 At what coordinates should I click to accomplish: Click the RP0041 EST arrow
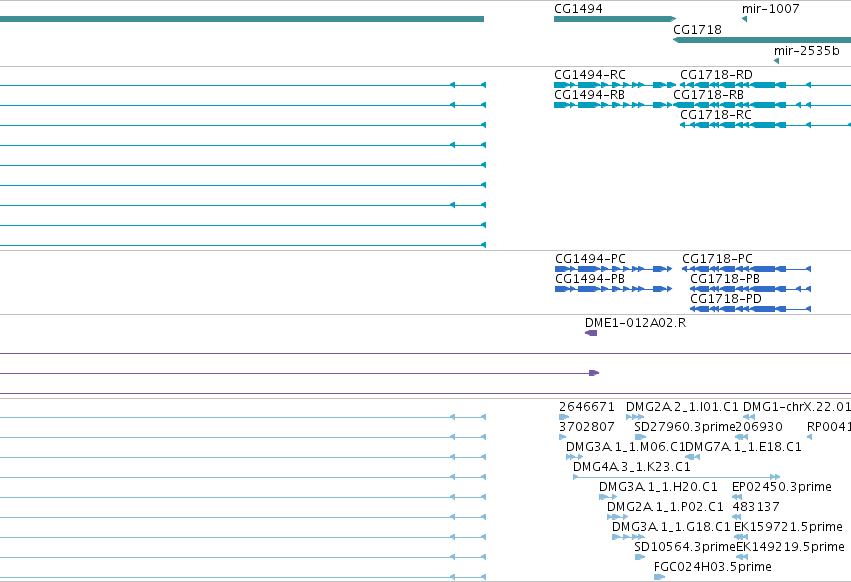point(809,437)
